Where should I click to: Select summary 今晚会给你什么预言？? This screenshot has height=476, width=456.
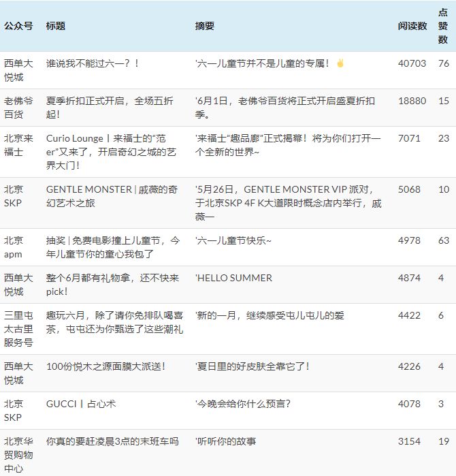pos(243,404)
